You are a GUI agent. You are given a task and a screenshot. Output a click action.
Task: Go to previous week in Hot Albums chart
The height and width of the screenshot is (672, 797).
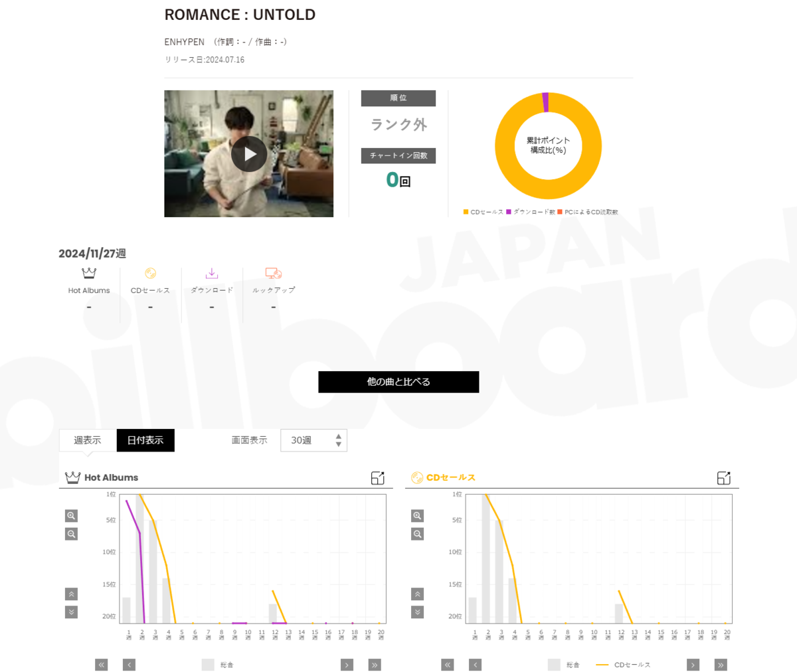coord(129,665)
